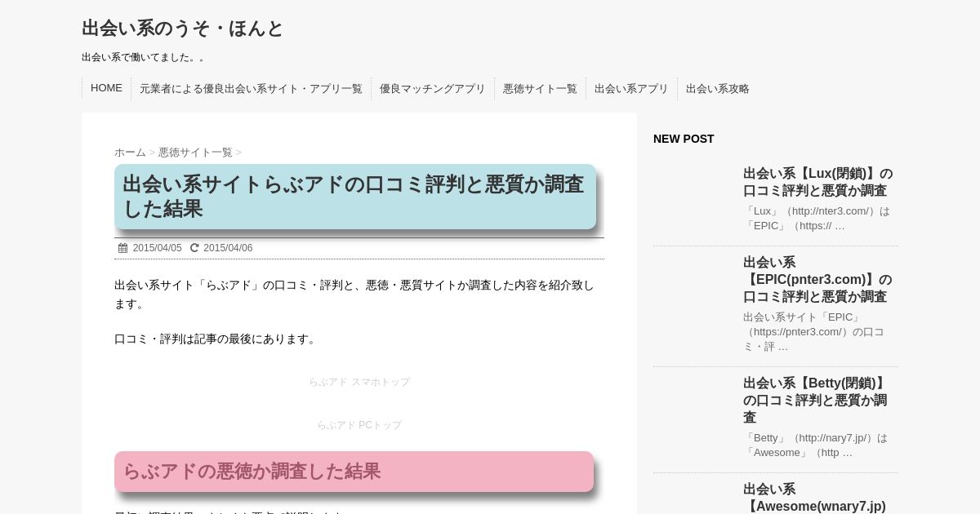Open the Lux(閉鎖) post link in the sidebar

click(x=817, y=182)
